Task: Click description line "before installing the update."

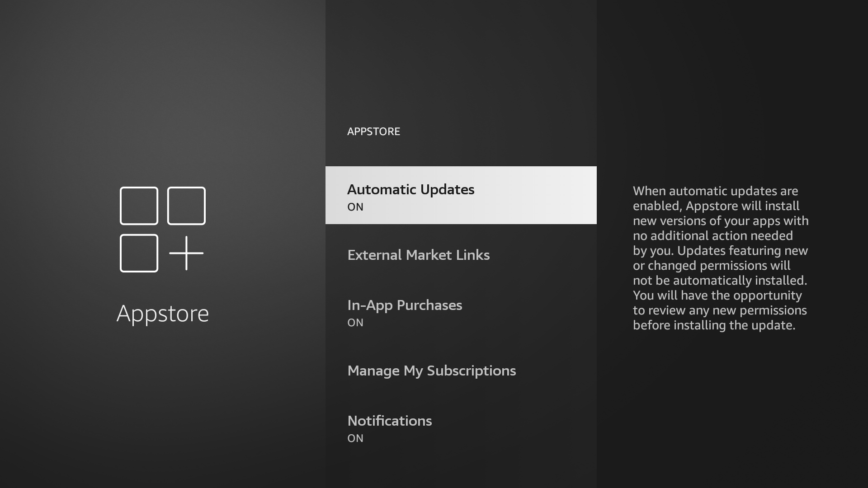Action: coord(714,325)
